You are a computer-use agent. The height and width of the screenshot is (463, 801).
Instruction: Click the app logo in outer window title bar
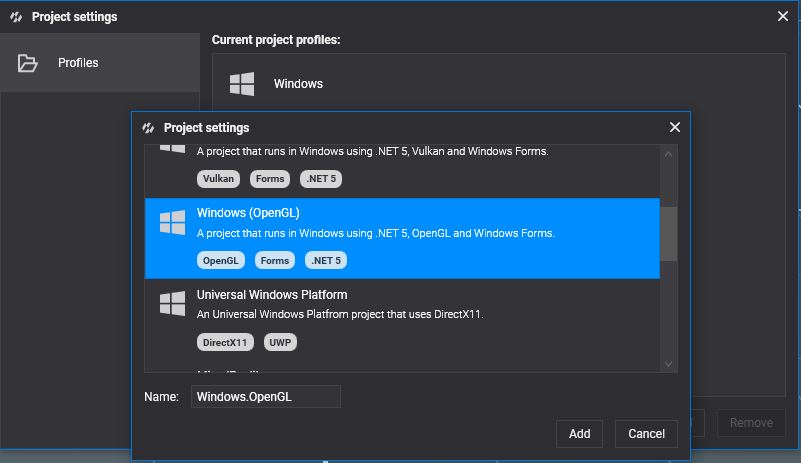pyautogui.click(x=16, y=17)
